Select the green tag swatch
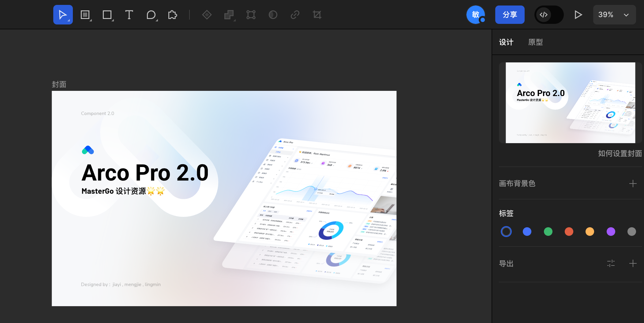 (x=548, y=232)
